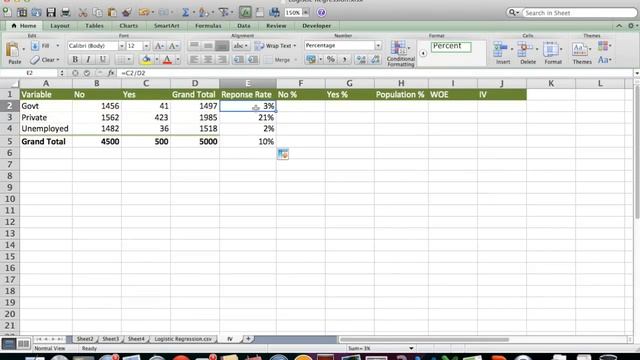Click the red font color A
Image resolution: width=640 pixels, height=360 pixels.
[x=167, y=60]
